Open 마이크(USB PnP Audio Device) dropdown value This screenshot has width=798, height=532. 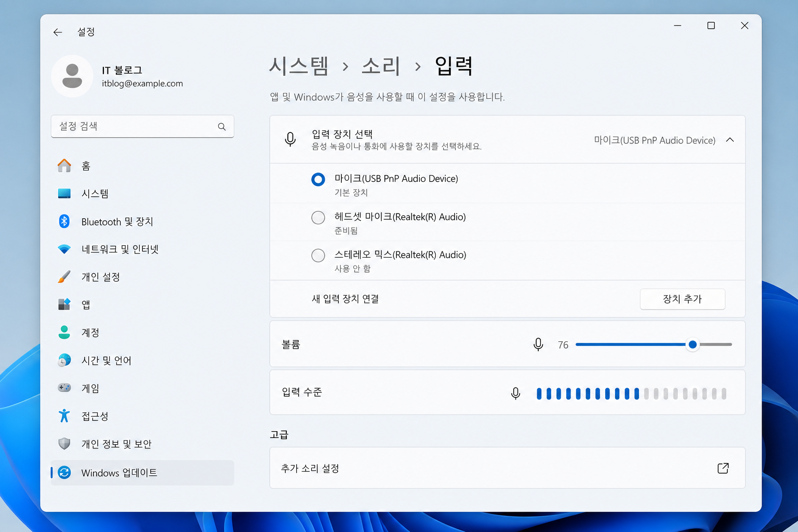[655, 140]
